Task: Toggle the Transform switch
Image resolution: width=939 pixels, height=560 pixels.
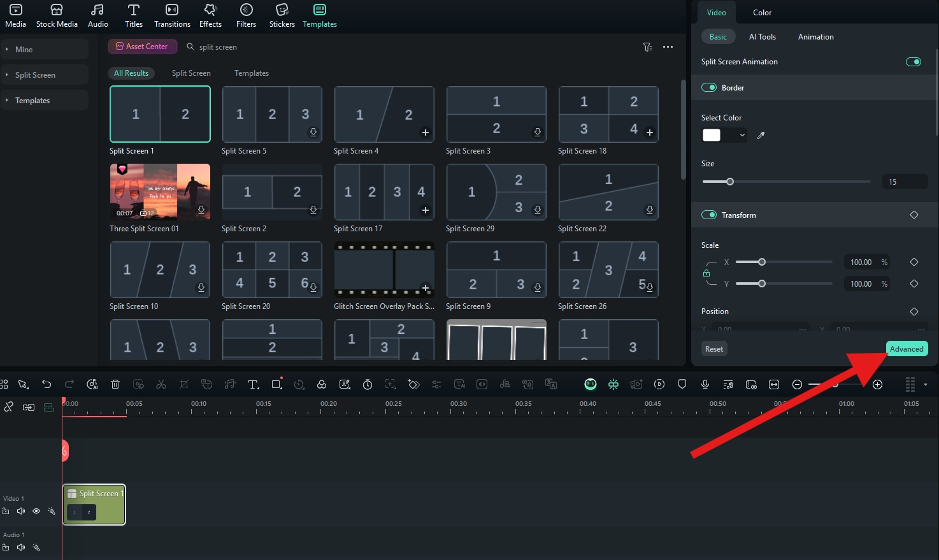Action: (709, 215)
